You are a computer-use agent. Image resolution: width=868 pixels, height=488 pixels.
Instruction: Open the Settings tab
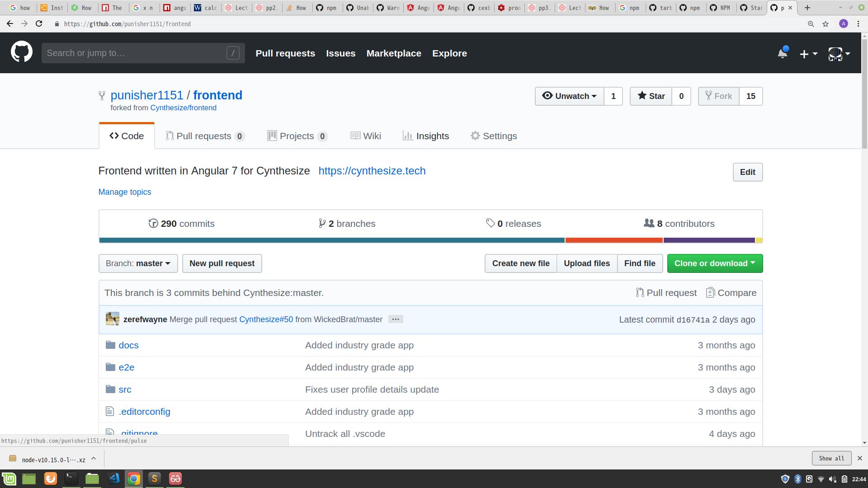pos(494,136)
